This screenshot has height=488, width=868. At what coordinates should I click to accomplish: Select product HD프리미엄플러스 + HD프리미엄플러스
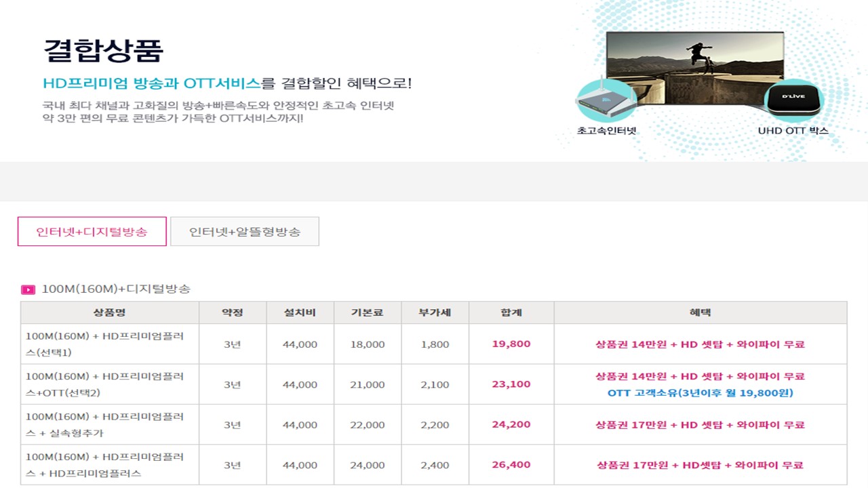[x=104, y=465]
